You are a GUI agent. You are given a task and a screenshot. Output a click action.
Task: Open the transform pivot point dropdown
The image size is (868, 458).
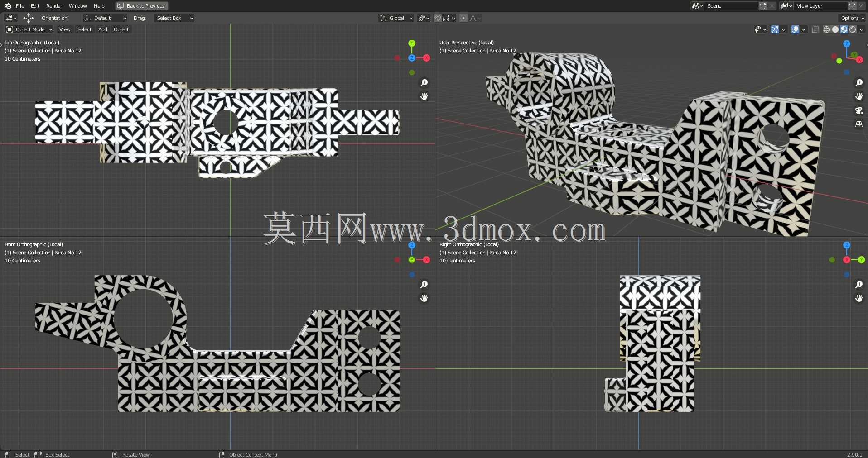(x=424, y=18)
